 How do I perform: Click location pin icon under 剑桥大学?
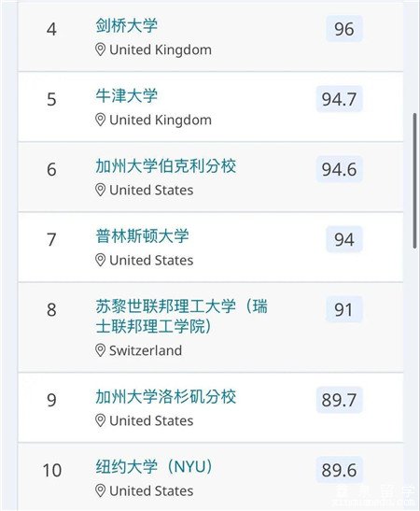click(100, 50)
